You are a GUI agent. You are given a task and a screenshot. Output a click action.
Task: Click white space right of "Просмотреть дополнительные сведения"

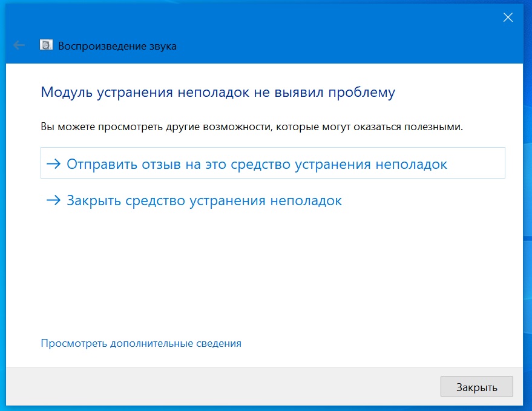coord(375,343)
